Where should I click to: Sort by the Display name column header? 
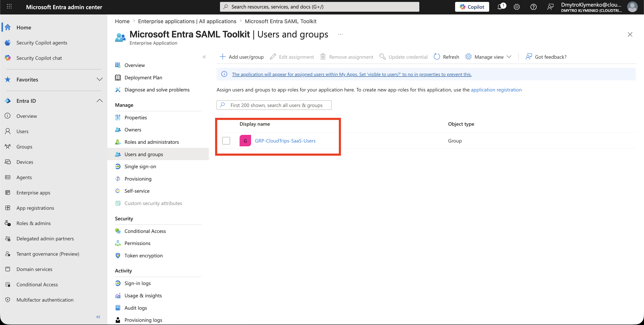point(254,124)
